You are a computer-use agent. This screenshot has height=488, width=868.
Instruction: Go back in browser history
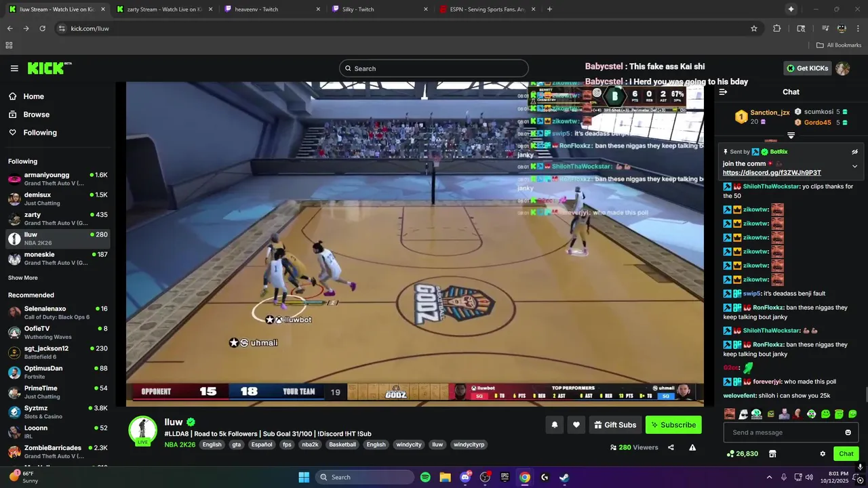(9, 28)
